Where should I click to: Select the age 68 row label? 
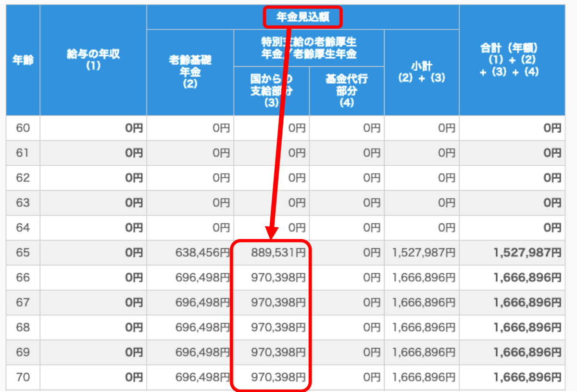tap(23, 328)
